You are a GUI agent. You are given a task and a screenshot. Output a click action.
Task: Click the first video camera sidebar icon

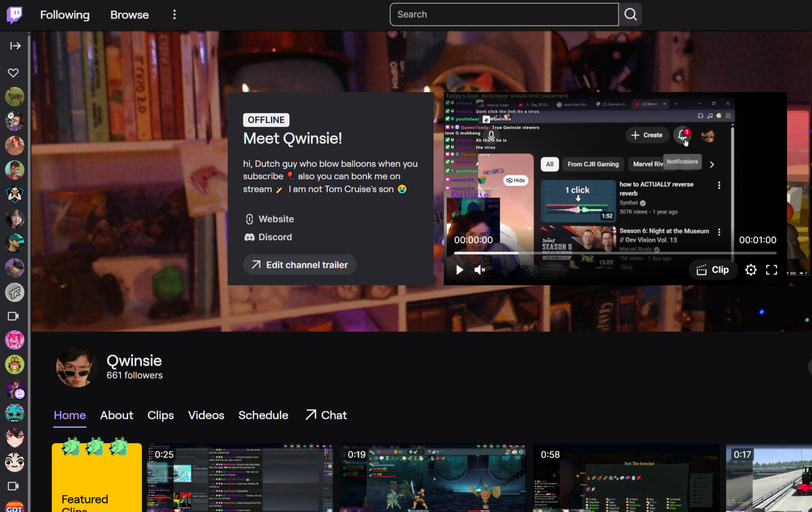click(14, 316)
